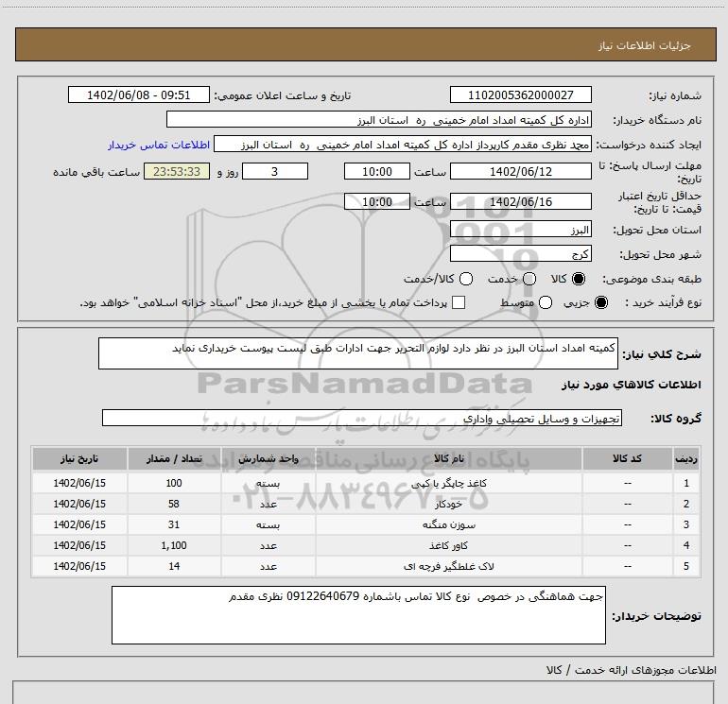Choose the متوسط purchase type radio
728x704 pixels.
(546, 302)
